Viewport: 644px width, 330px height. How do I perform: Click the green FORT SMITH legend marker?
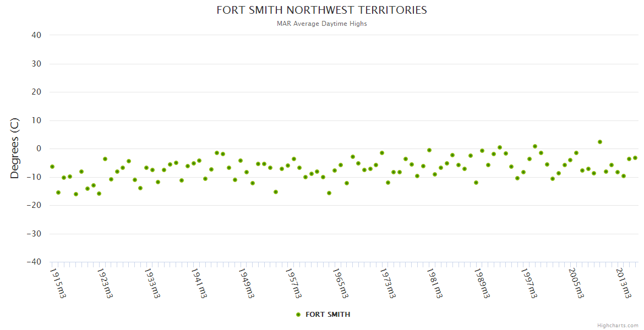(298, 315)
